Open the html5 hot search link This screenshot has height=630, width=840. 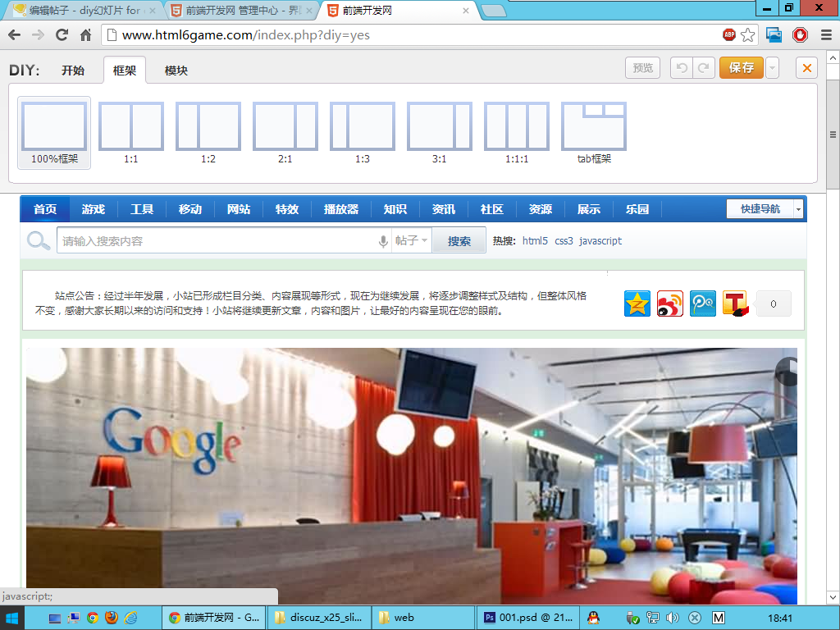(535, 240)
